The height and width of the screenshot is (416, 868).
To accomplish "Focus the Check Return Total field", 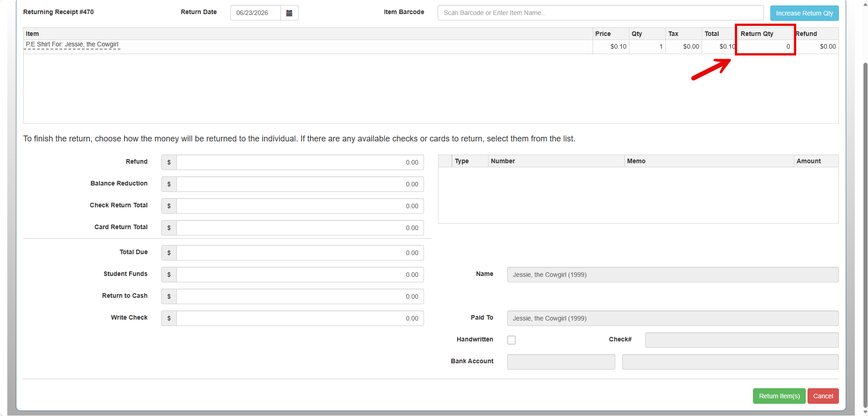I will click(x=300, y=206).
